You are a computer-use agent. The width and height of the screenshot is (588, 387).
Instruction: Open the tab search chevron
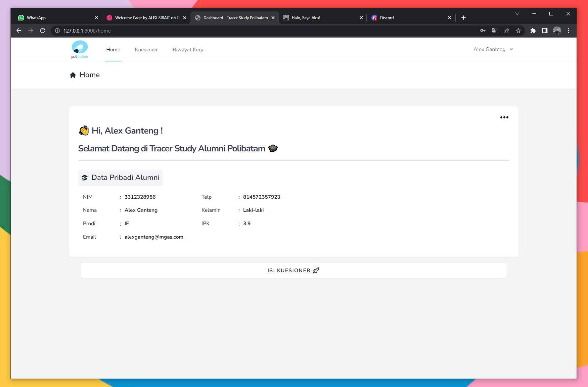pyautogui.click(x=517, y=14)
